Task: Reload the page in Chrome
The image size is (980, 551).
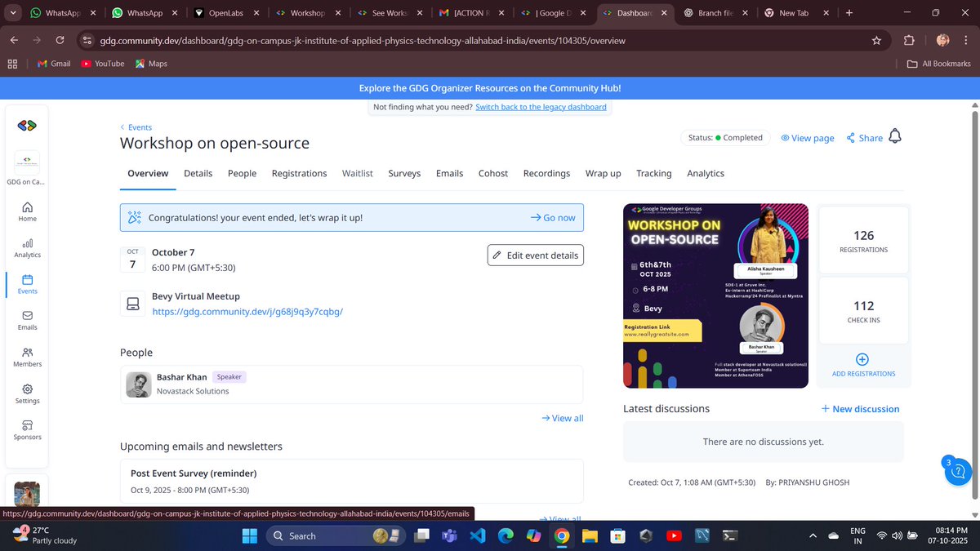Action: [60, 40]
